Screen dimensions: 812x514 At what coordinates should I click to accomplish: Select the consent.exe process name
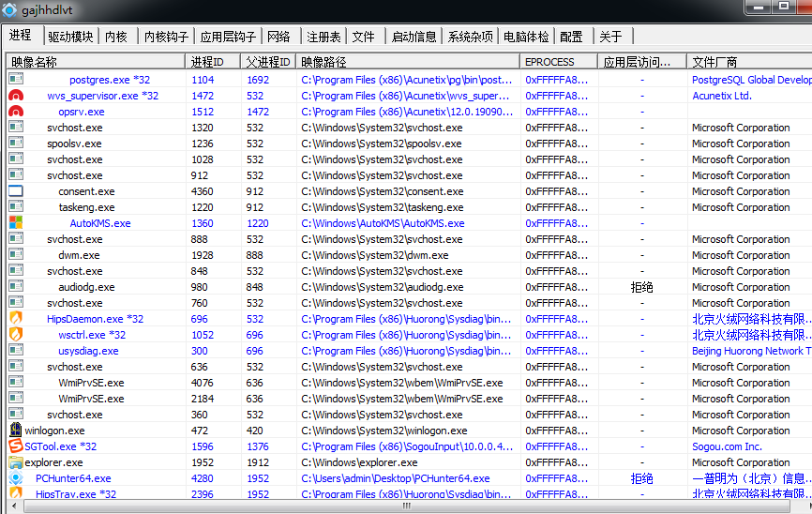coord(86,191)
